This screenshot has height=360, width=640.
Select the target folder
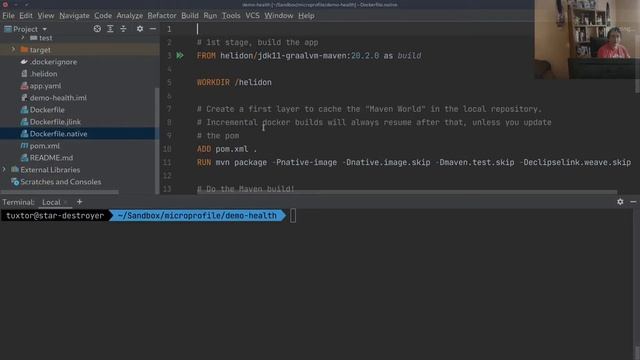(40, 50)
